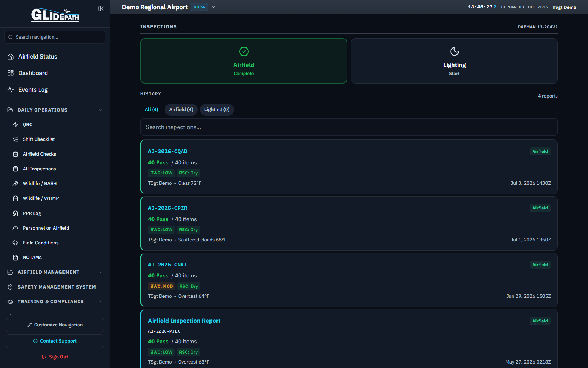Open QRC lightning bolt icon
The image size is (588, 368).
pyautogui.click(x=15, y=125)
